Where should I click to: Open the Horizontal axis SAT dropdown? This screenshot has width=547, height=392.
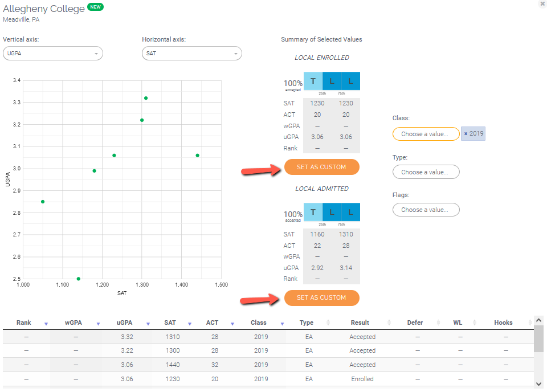click(x=191, y=54)
